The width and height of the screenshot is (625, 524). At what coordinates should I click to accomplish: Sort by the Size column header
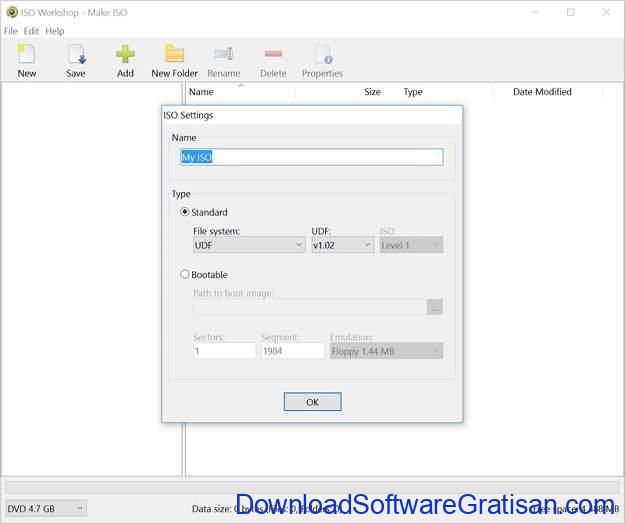[x=339, y=92]
